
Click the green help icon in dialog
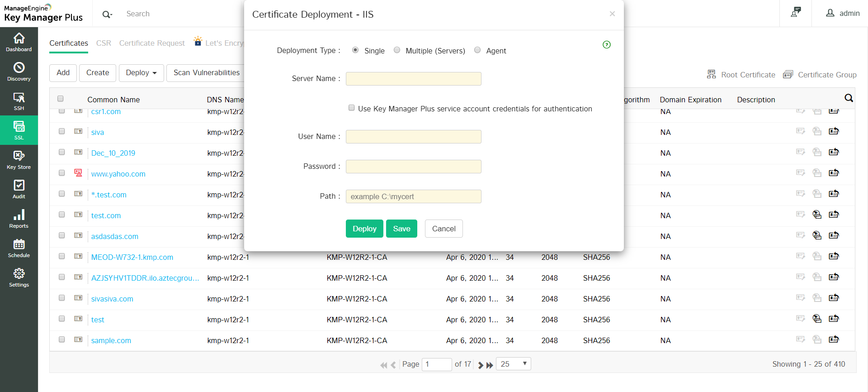[x=607, y=44]
